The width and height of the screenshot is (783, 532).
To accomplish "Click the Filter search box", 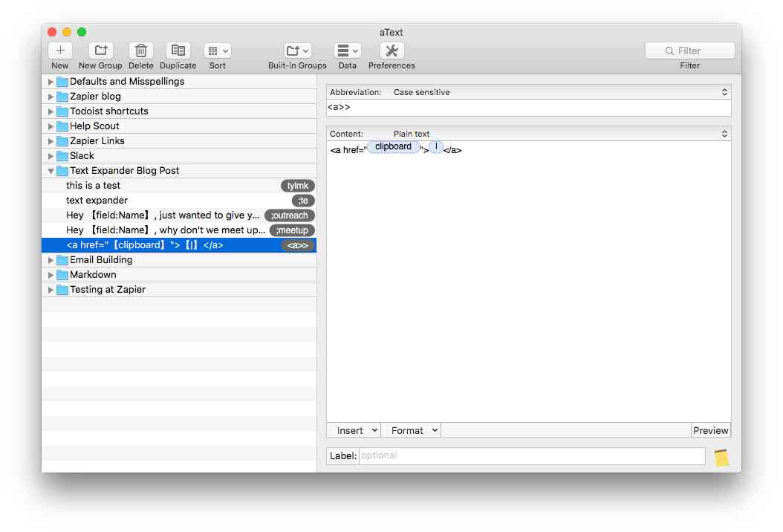I will click(x=689, y=50).
